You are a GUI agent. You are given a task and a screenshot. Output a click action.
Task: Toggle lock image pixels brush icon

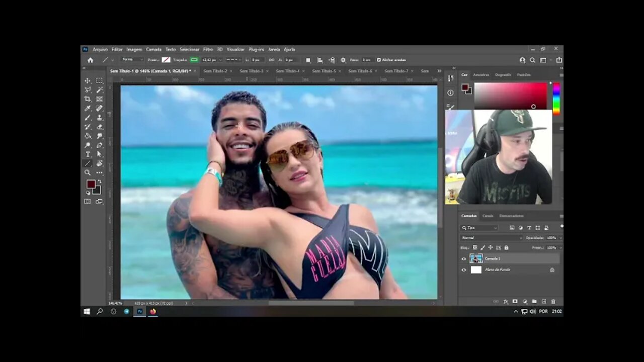pyautogui.click(x=482, y=247)
